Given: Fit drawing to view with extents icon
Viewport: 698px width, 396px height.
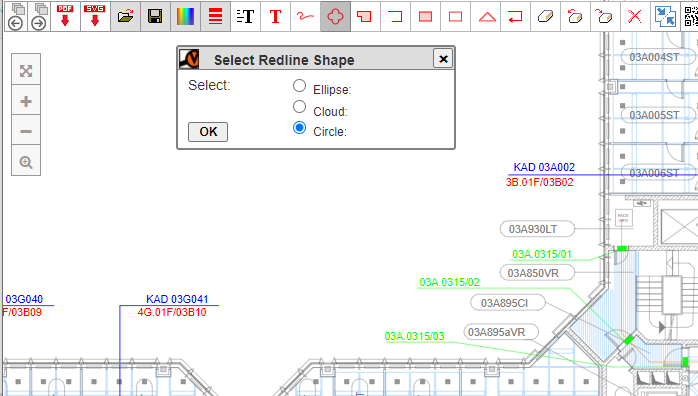Looking at the screenshot, I should click(x=26, y=71).
